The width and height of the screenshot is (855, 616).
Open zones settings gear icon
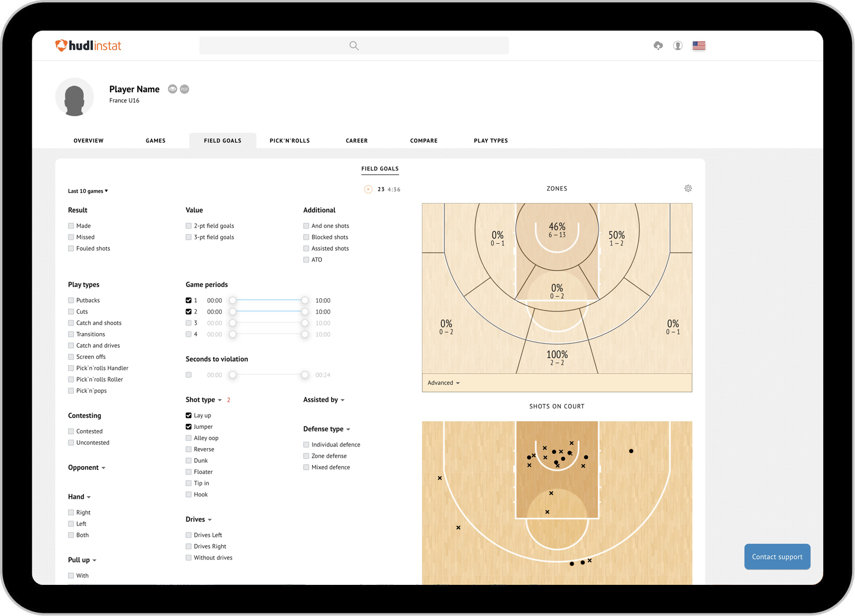tap(688, 188)
